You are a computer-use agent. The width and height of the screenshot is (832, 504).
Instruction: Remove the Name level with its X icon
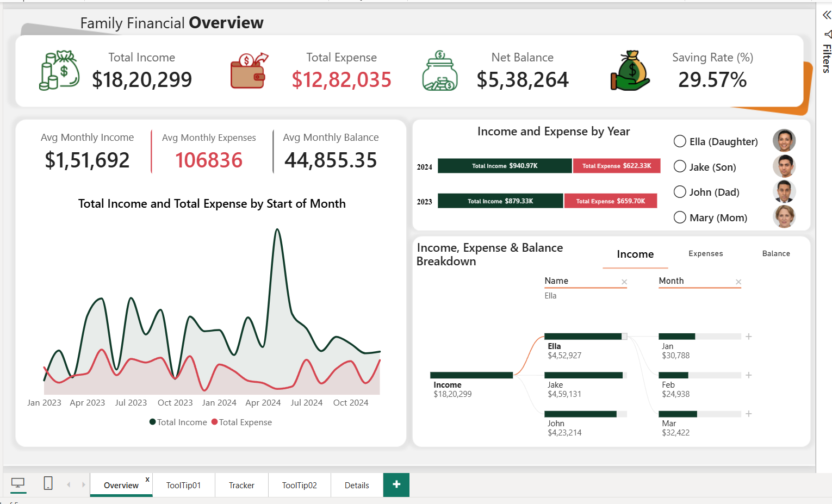coord(624,282)
